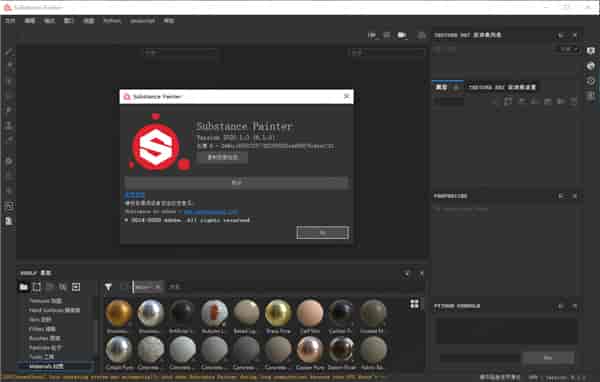This screenshot has height=382, width=600.
Task: Click the bottom-most document icon in left toolbar
Action: (9, 221)
